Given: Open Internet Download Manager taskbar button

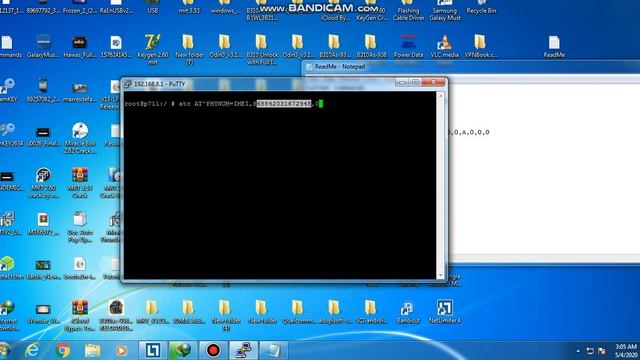Looking at the screenshot, I should pyautogui.click(x=182, y=350).
